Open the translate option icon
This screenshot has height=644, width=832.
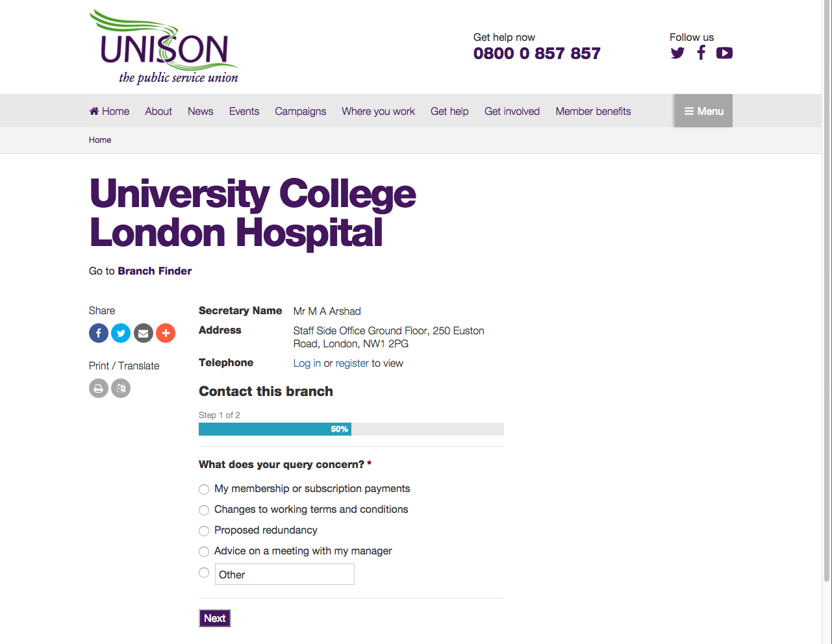[x=121, y=388]
